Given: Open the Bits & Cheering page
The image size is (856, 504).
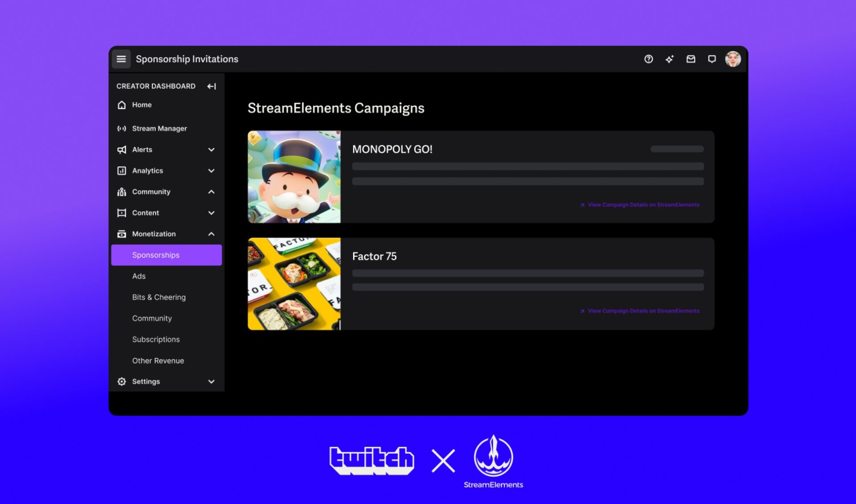Looking at the screenshot, I should (159, 297).
